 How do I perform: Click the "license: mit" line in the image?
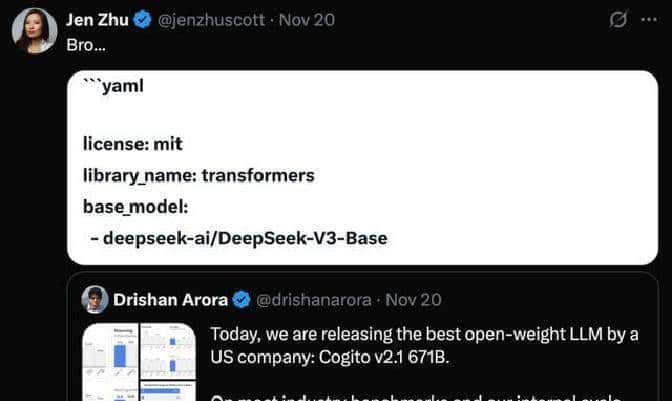coord(131,144)
